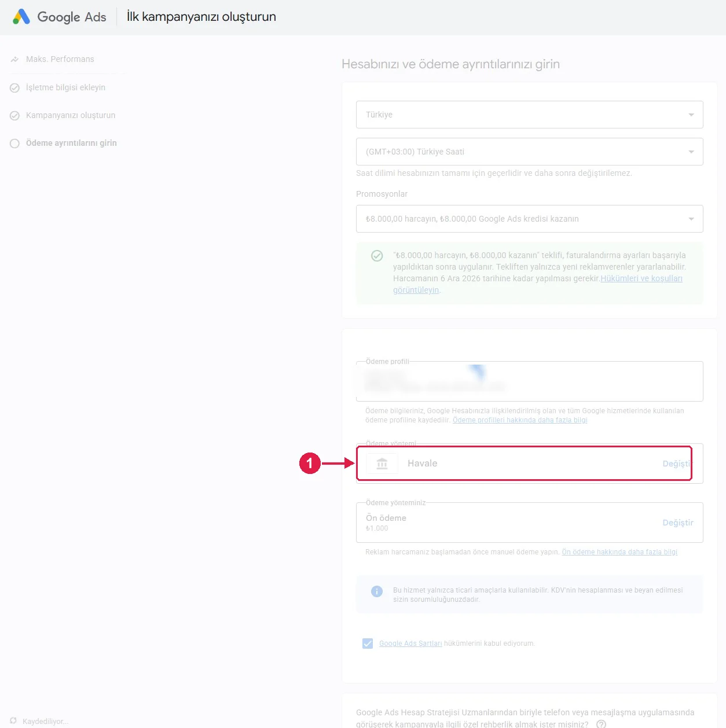726x728 pixels.
Task: Click the Ödeme ayrıntılarını girin circle icon
Action: [x=14, y=144]
